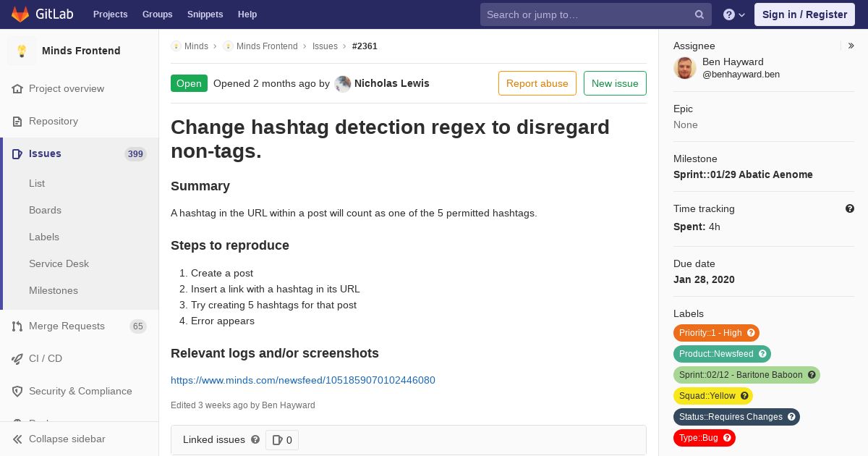Screen dimensions: 868x456
Task: Click the Sprint::01/29 Abatic Aenome milestone
Action: pyautogui.click(x=743, y=174)
